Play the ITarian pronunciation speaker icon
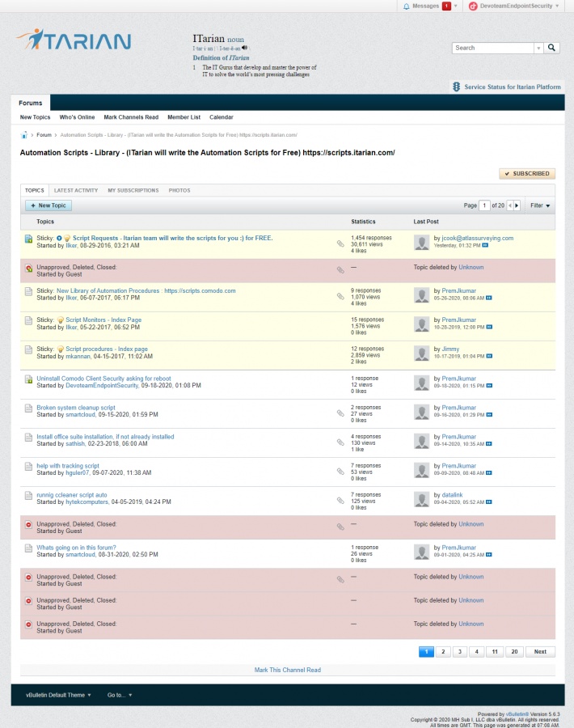Viewport: 574px width, 728px height. pyautogui.click(x=244, y=48)
